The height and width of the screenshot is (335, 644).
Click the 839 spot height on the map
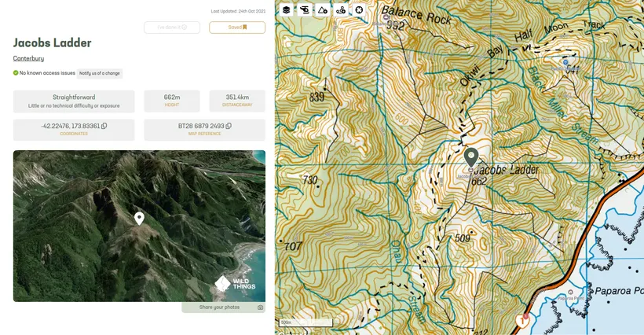tap(317, 97)
